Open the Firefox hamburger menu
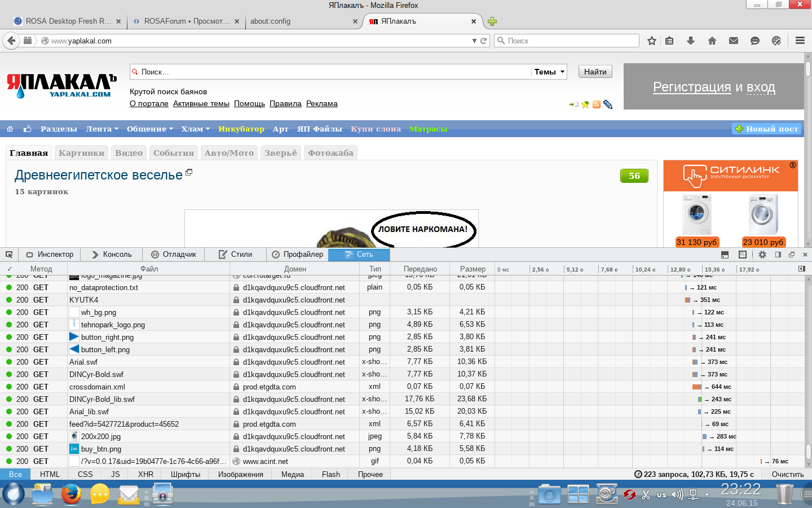 [x=800, y=41]
